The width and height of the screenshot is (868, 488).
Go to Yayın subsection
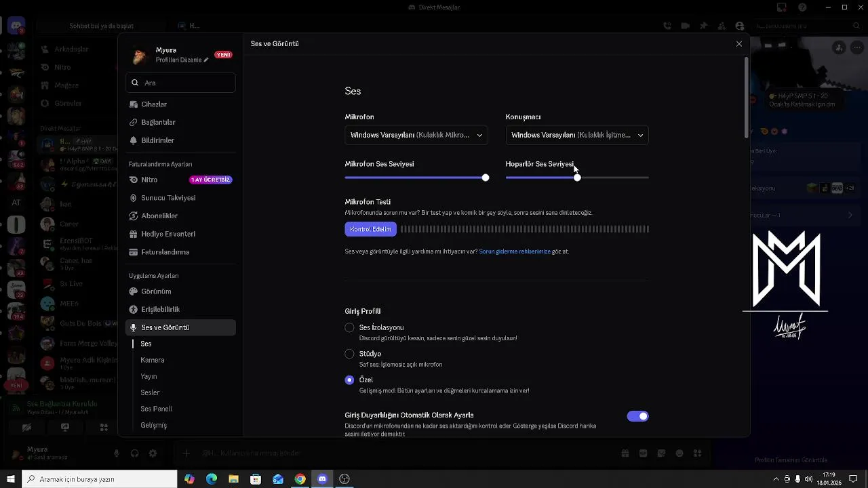tap(149, 377)
